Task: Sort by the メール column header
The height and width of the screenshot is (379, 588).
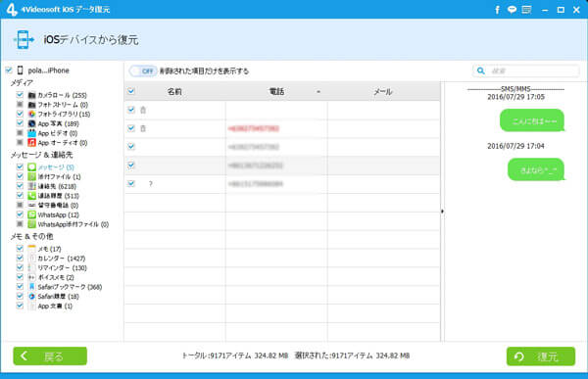Action: click(383, 91)
